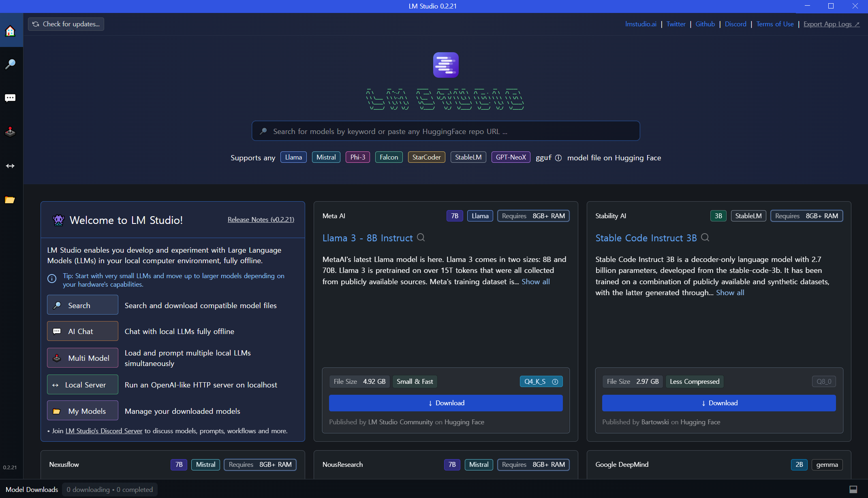Toggle the bottom panel icon in status bar
Viewport: 868px width, 498px height.
tap(853, 489)
